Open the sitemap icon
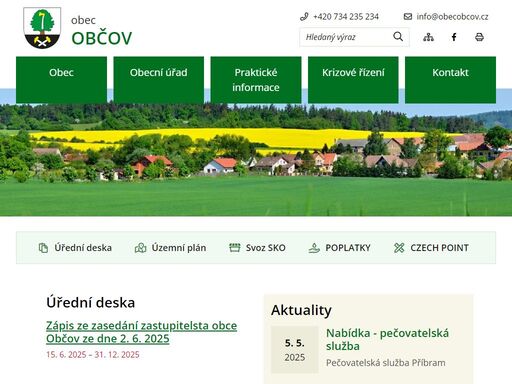 coord(428,37)
